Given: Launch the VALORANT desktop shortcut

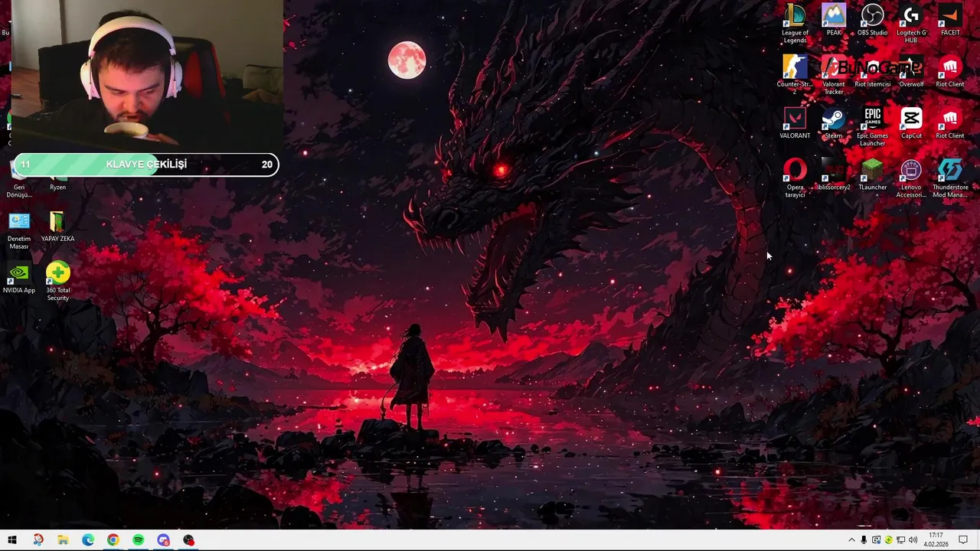Looking at the screenshot, I should (795, 122).
